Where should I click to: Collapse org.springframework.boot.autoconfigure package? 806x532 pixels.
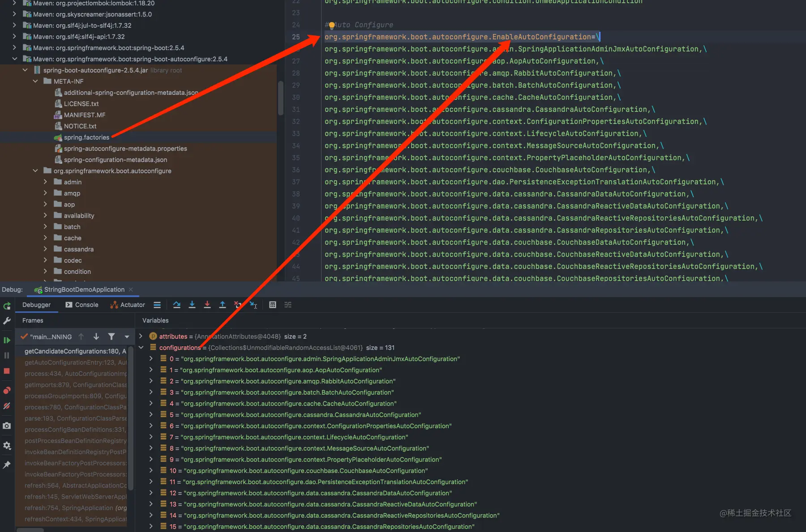[x=35, y=171]
